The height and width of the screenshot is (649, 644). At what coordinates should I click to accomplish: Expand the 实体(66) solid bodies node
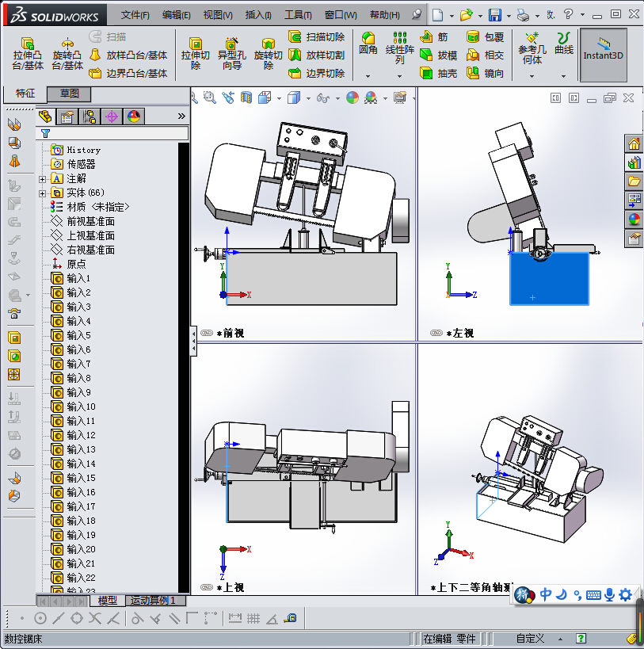(42, 193)
